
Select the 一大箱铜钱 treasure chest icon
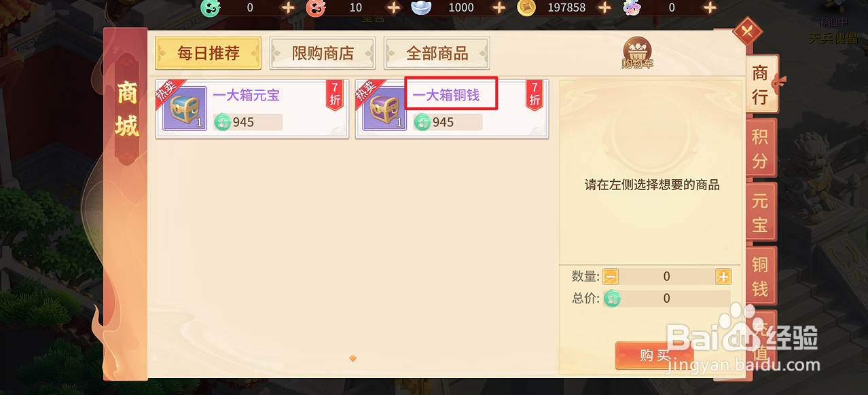point(384,109)
